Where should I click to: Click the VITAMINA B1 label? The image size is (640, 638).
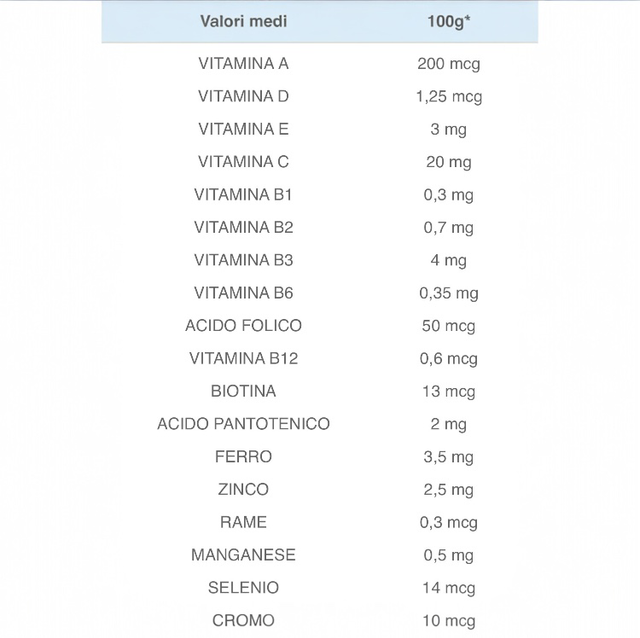pyautogui.click(x=243, y=195)
